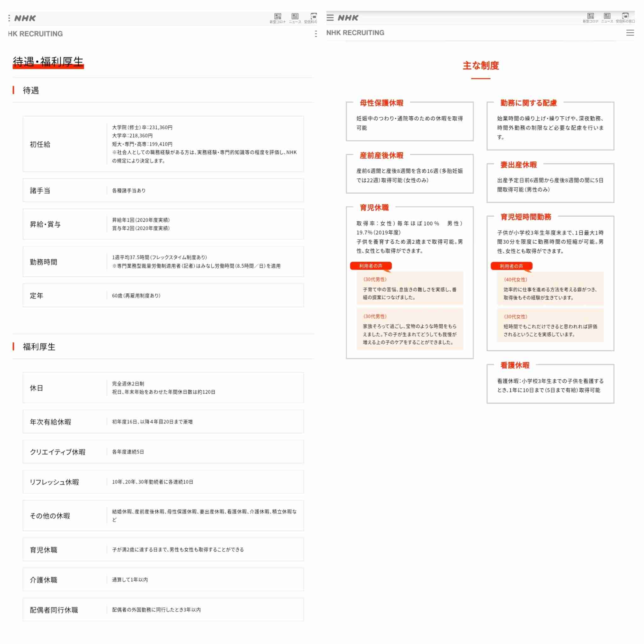This screenshot has width=644, height=644.
Task: Click the 年次有給休暇 row label
Action: tap(50, 422)
